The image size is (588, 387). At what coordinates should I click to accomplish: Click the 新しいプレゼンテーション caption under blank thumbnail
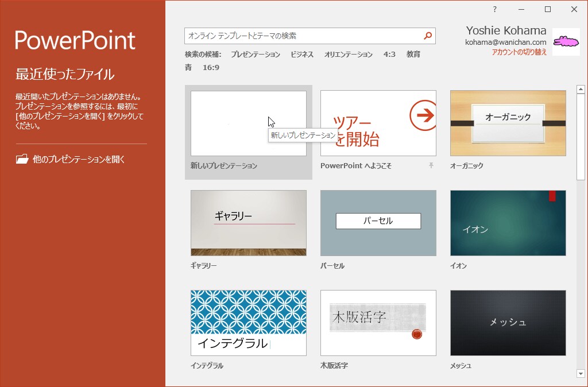(x=224, y=166)
